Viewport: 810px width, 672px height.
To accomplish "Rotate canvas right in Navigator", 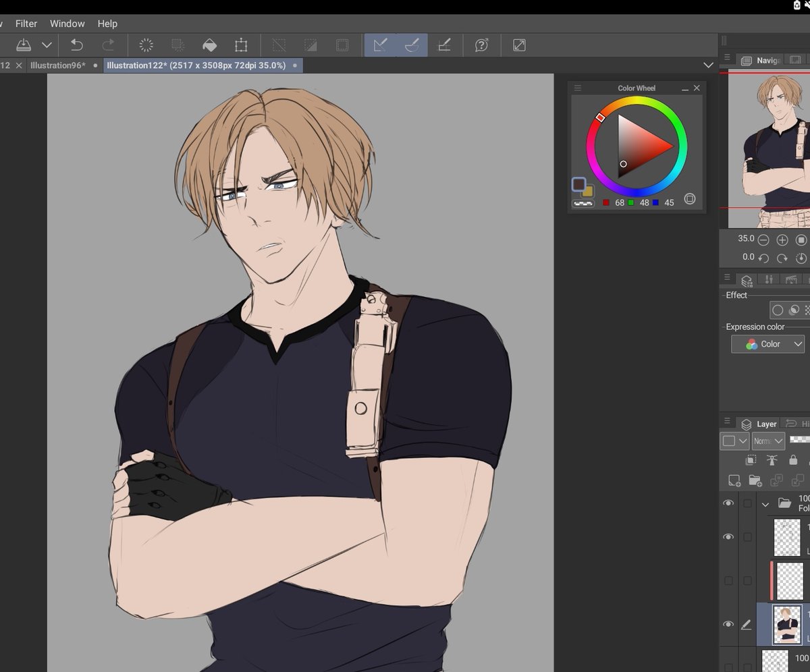I will pos(782,258).
